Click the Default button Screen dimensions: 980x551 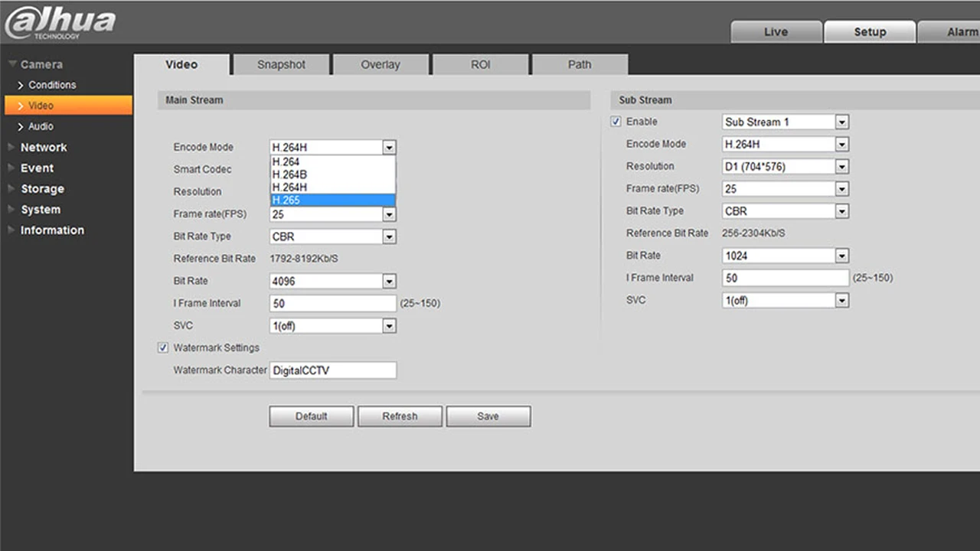[312, 416]
